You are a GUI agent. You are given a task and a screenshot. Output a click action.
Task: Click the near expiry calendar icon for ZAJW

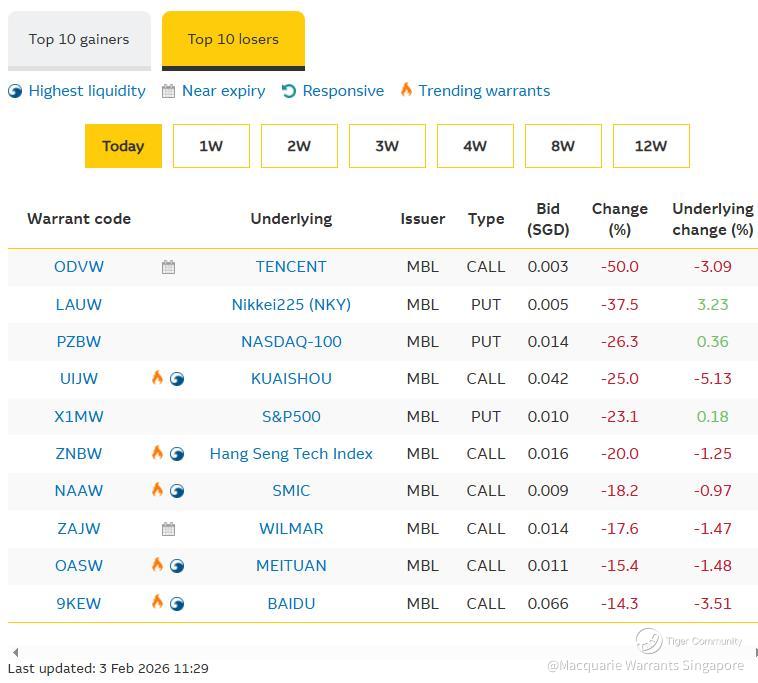[x=168, y=529]
